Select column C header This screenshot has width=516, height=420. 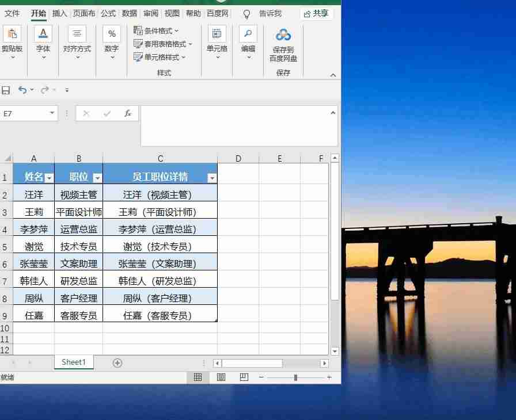pyautogui.click(x=160, y=158)
